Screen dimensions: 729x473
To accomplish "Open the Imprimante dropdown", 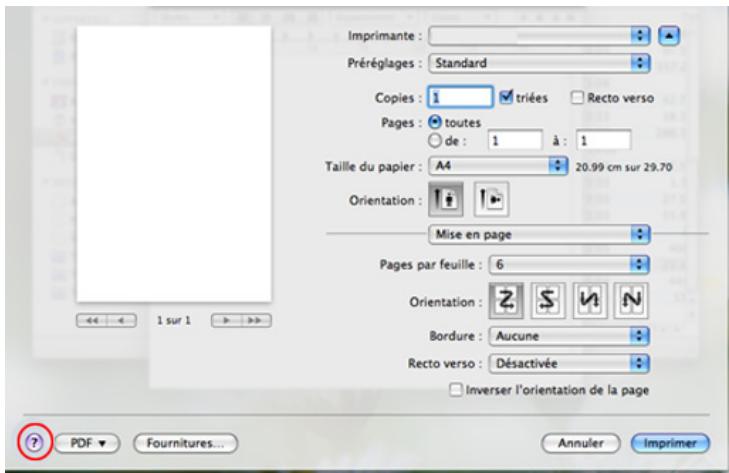I will pyautogui.click(x=539, y=36).
